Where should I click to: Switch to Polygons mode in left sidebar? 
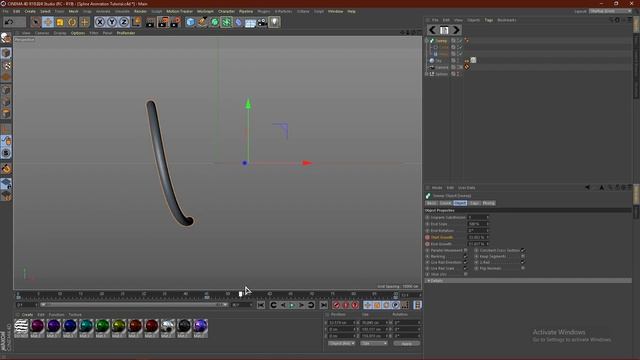pos(6,113)
